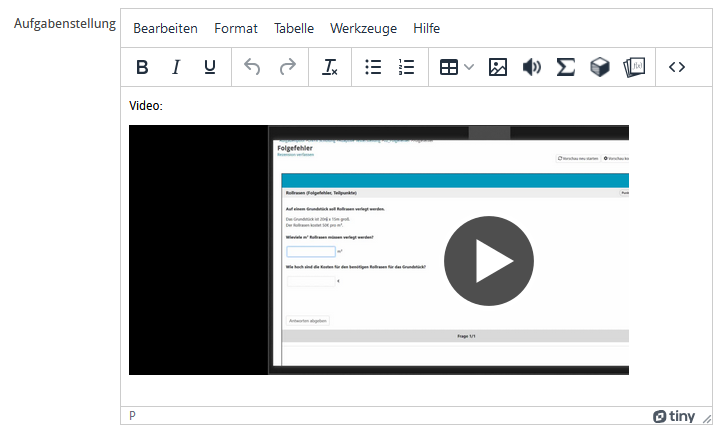The image size is (725, 438).
Task: Insert a formula using sigma icon
Action: 565,67
